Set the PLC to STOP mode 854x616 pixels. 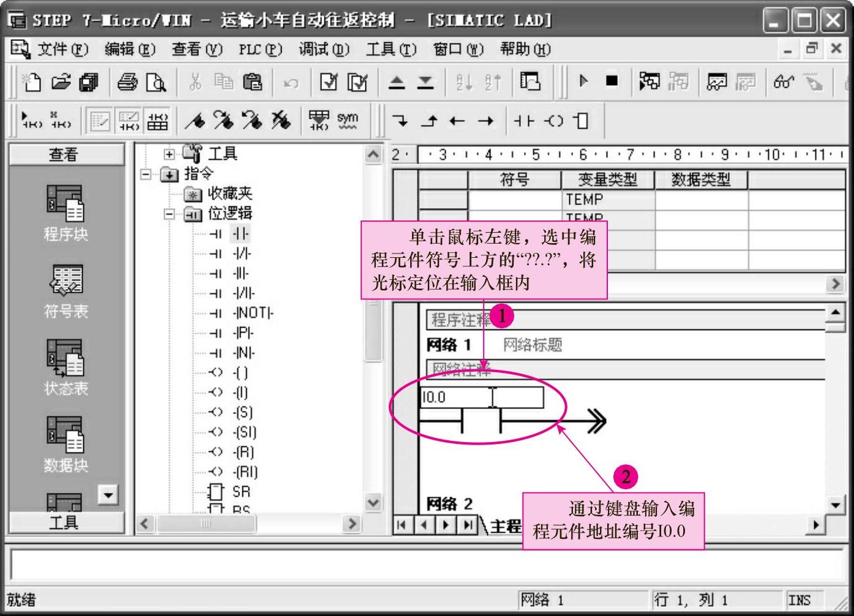(x=612, y=81)
